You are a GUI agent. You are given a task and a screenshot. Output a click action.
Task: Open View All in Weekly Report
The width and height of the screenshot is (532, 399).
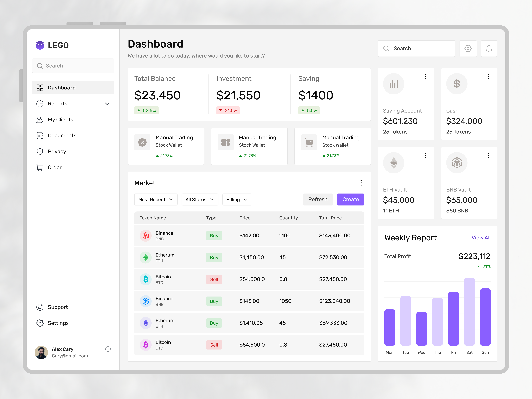point(481,238)
